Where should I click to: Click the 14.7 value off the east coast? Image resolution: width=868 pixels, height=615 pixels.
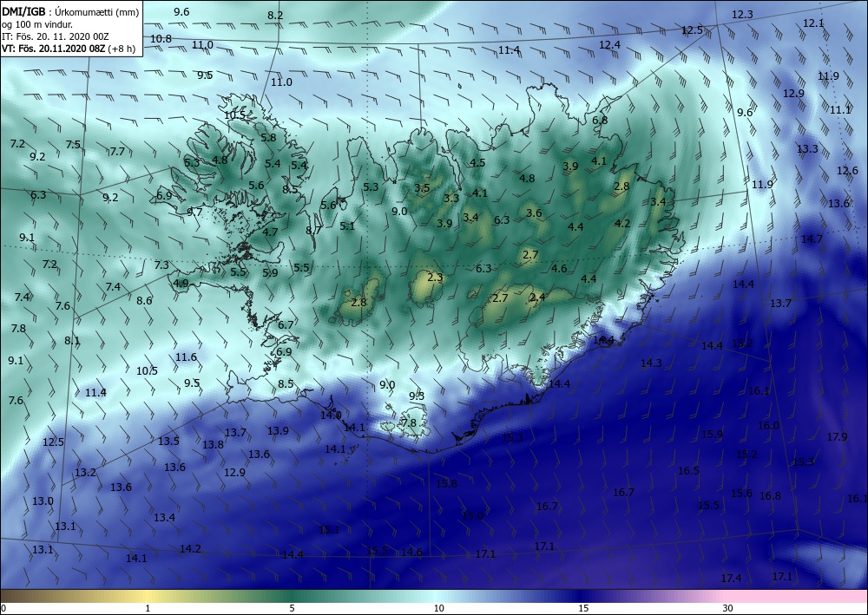pos(812,239)
